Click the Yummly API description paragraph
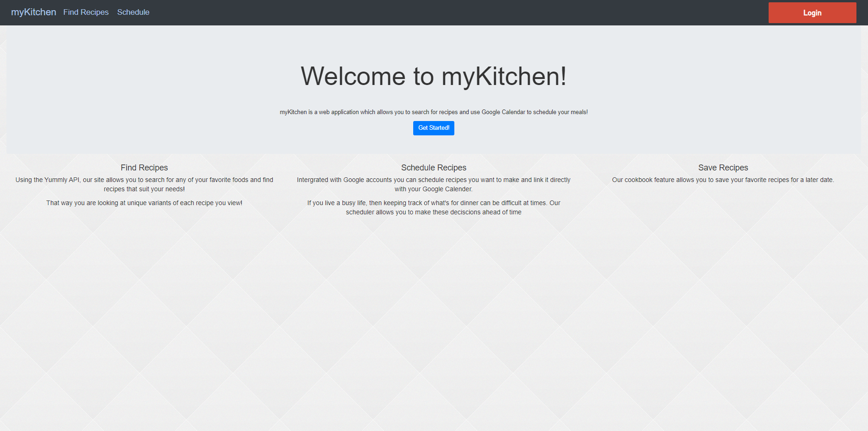This screenshot has width=868, height=431. [x=144, y=184]
